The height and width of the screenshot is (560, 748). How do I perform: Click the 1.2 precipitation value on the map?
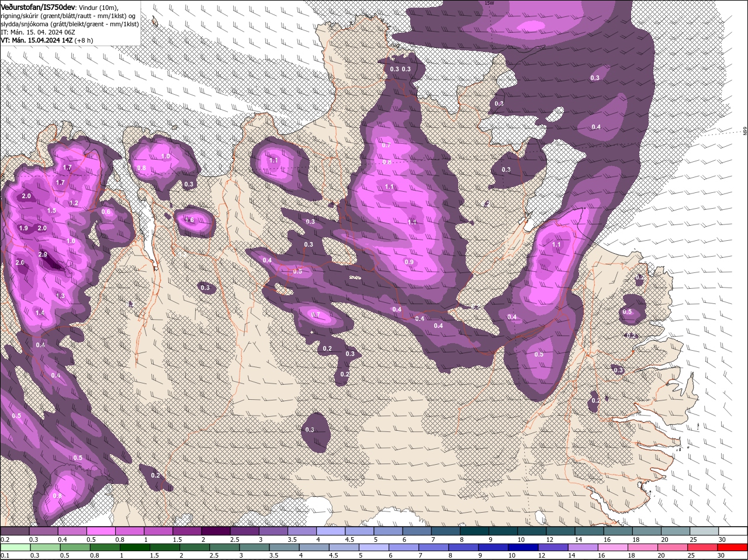point(74,203)
